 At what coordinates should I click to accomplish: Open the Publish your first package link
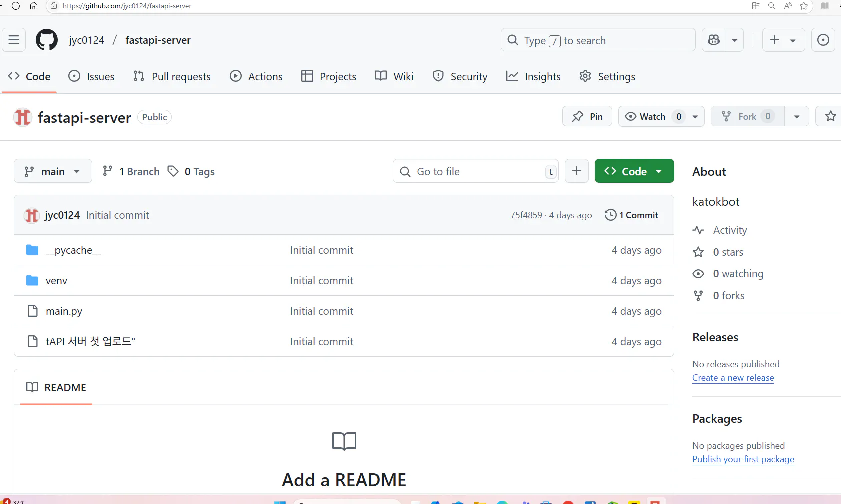tap(743, 459)
